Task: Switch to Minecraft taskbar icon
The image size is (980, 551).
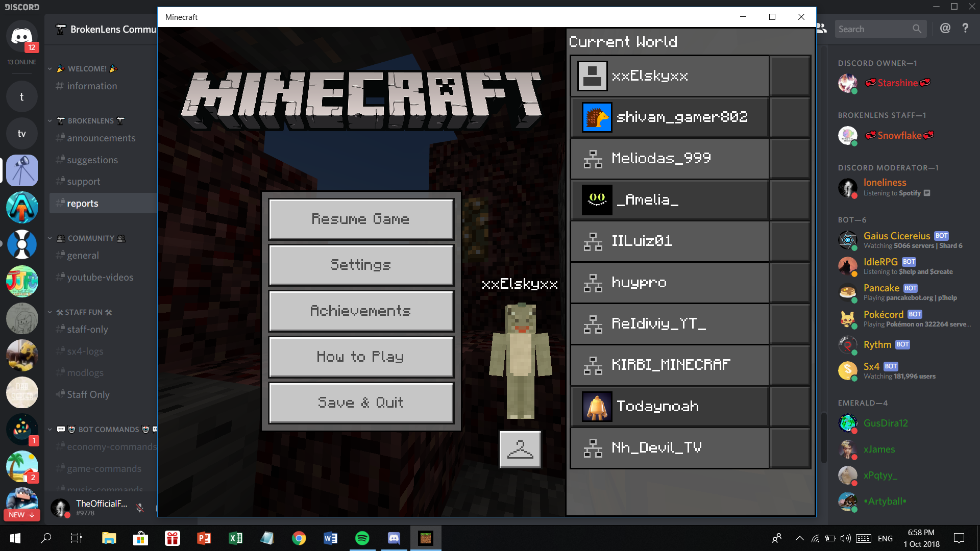Action: 425,538
